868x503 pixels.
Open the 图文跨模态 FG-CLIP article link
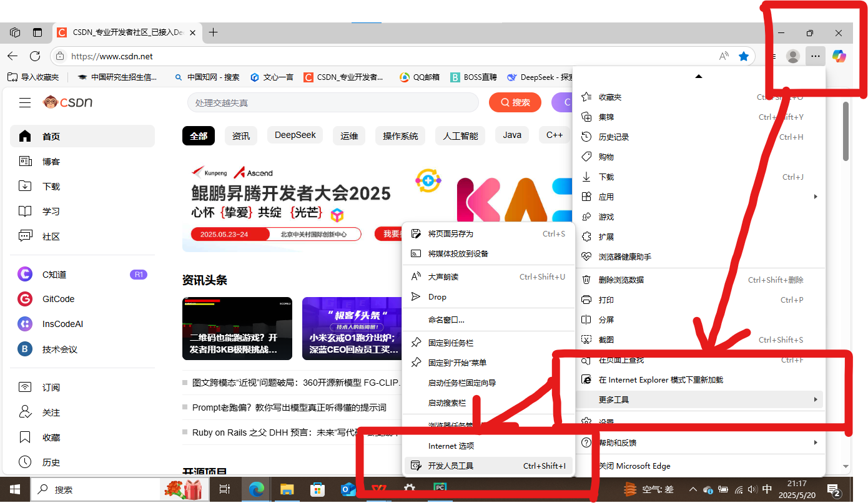(297, 383)
